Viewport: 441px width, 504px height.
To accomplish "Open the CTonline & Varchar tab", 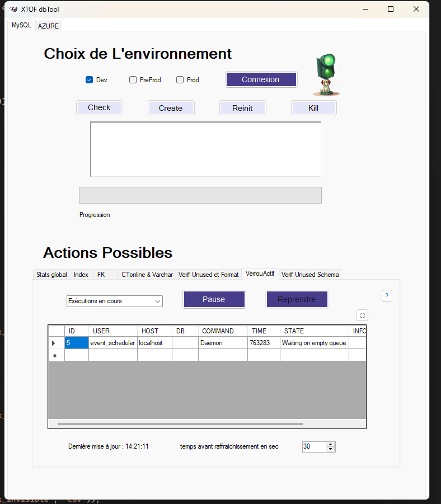I will tap(147, 275).
